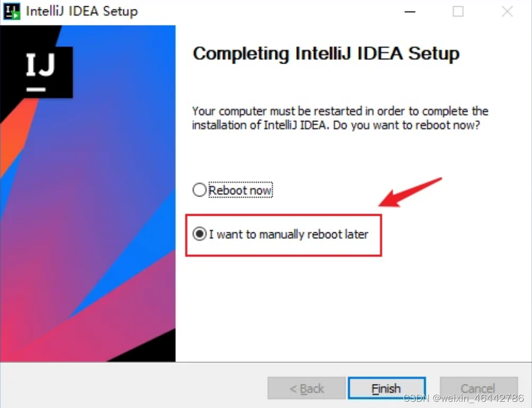This screenshot has width=532, height=408.
Task: Click the restart instructions paragraph text
Action: 340,118
